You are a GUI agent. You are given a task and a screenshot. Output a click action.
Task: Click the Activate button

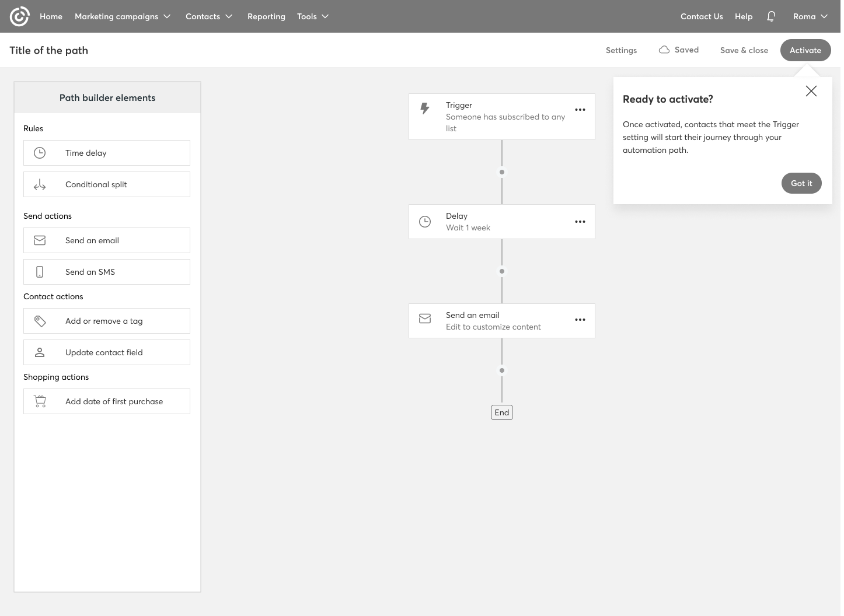pyautogui.click(x=805, y=50)
